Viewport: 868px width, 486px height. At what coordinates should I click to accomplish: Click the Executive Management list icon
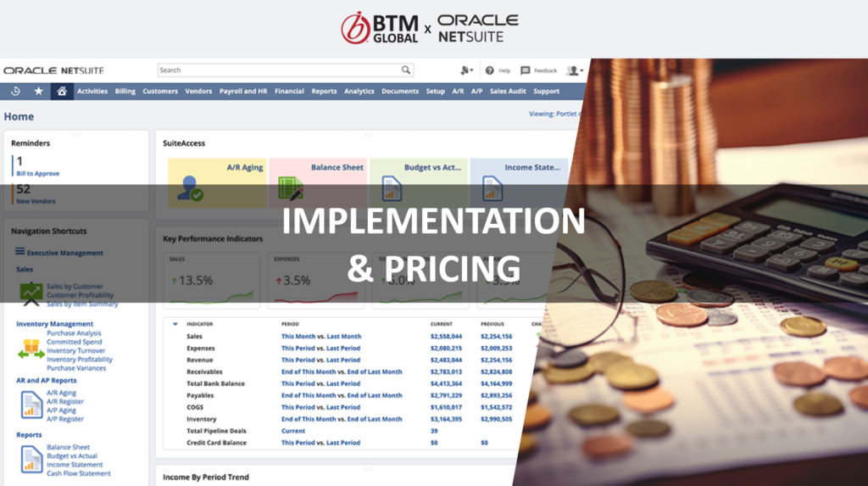20,252
